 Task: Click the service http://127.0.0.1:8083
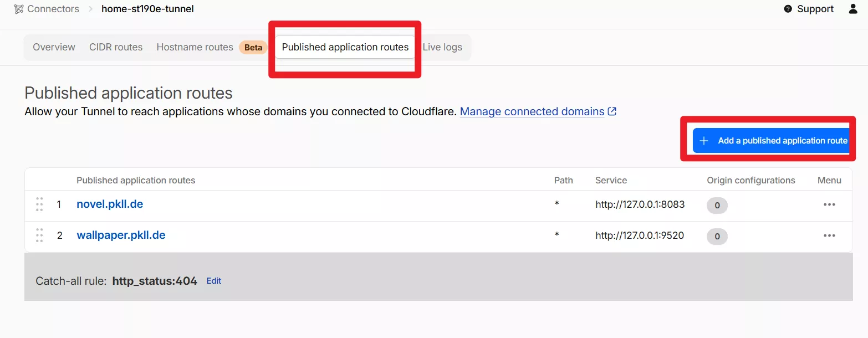[640, 204]
